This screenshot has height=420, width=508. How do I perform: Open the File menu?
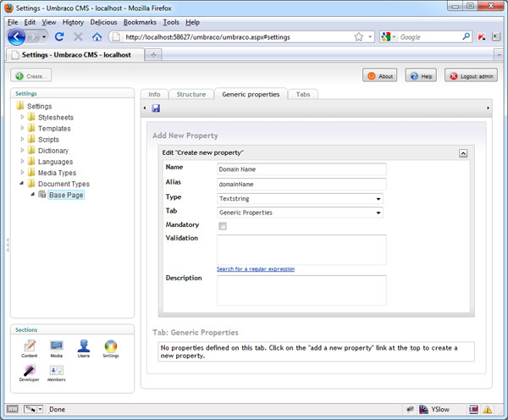13,22
